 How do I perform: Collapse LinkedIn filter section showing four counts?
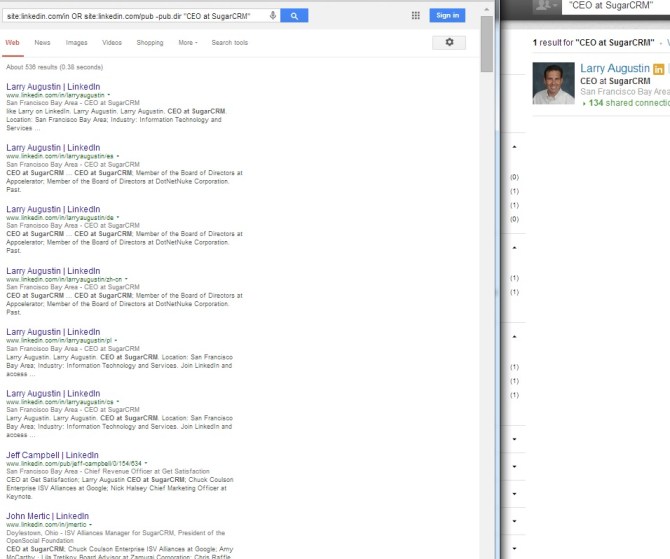click(x=514, y=147)
